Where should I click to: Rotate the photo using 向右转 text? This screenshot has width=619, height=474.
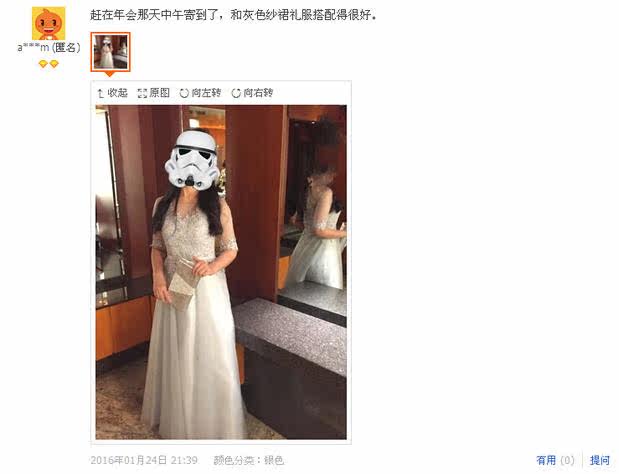(x=258, y=93)
